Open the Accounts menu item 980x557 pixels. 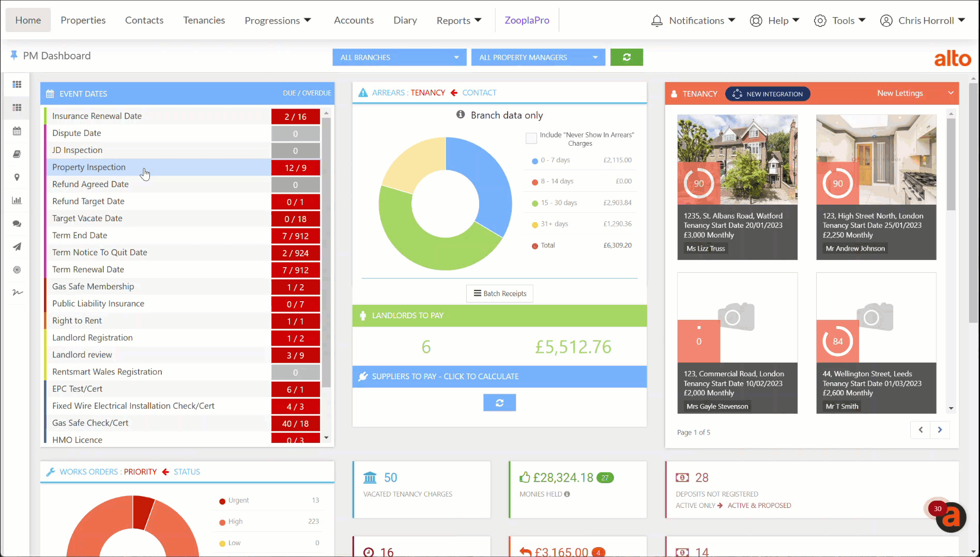(354, 20)
